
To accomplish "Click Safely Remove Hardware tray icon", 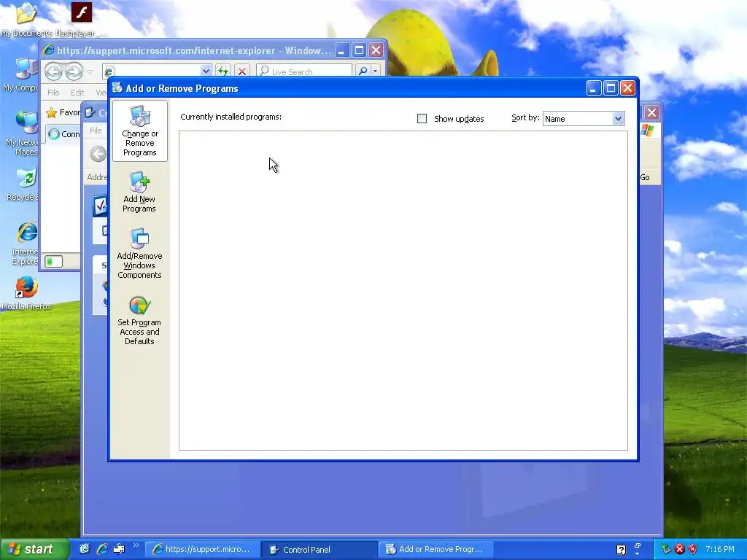I will pos(667,549).
